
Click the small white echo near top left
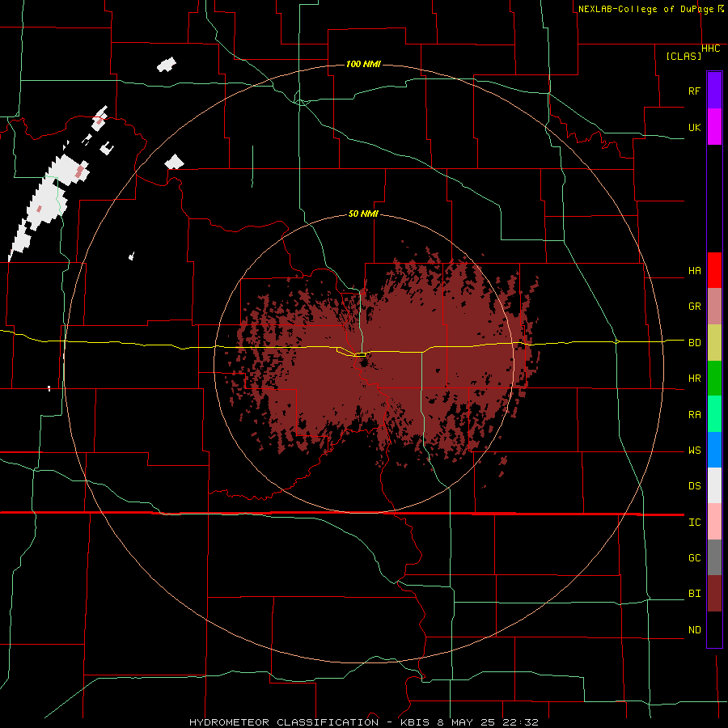(x=166, y=65)
